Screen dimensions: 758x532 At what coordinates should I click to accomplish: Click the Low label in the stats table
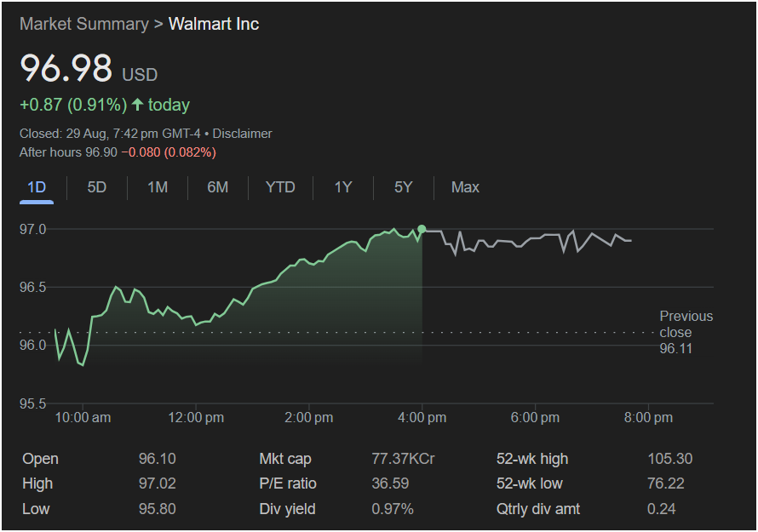click(x=36, y=509)
